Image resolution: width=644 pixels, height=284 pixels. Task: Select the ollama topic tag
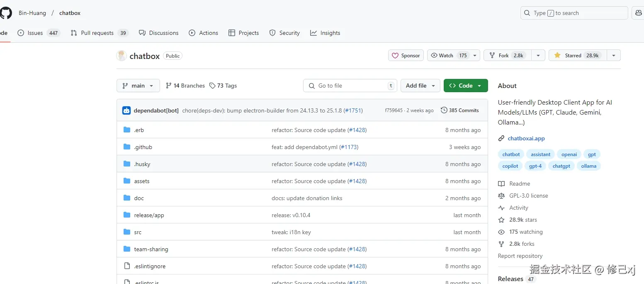pyautogui.click(x=588, y=166)
